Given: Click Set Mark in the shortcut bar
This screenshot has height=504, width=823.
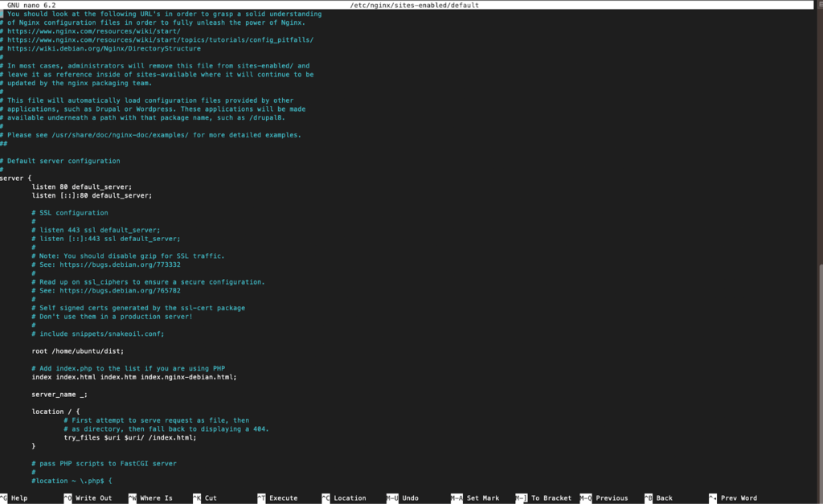Looking at the screenshot, I should [x=482, y=498].
